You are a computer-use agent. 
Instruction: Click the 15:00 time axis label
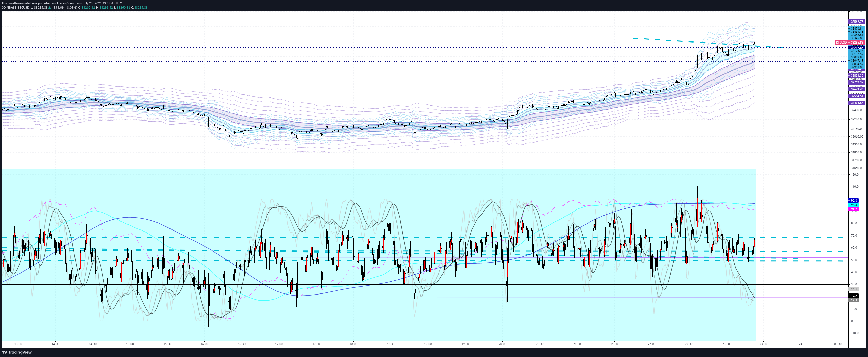click(130, 344)
